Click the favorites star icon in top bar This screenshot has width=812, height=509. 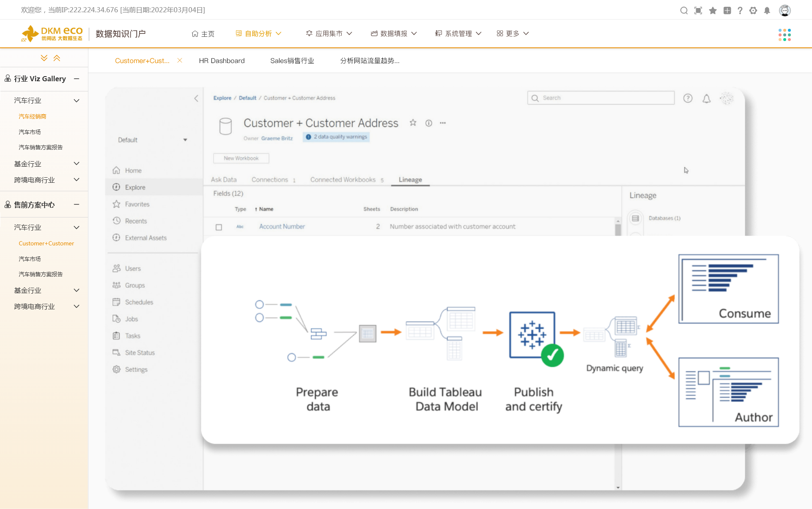(x=713, y=11)
